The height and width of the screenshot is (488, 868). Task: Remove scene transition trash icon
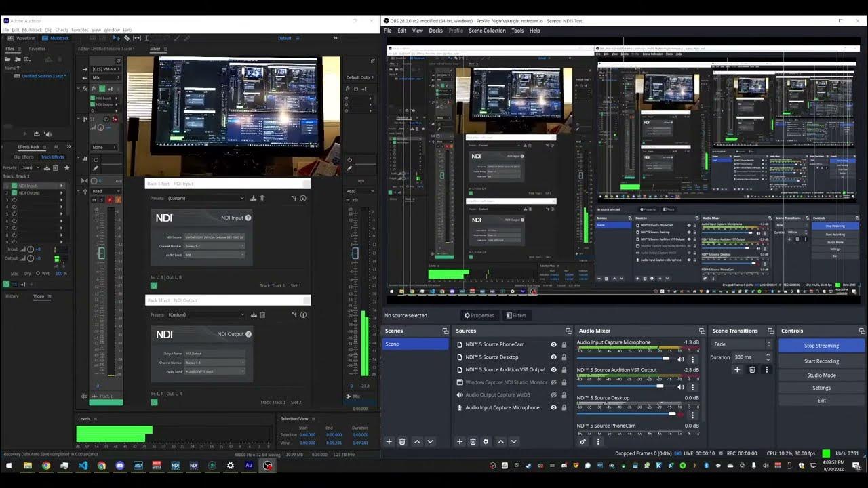pyautogui.click(x=752, y=369)
